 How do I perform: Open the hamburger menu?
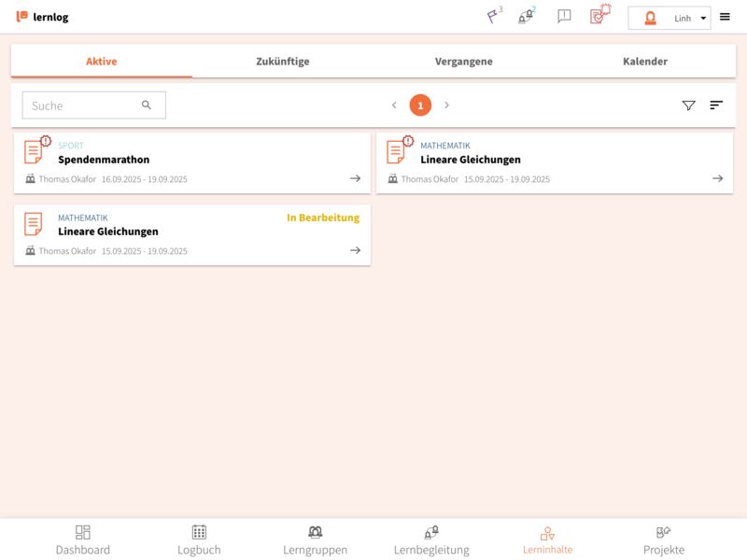725,17
